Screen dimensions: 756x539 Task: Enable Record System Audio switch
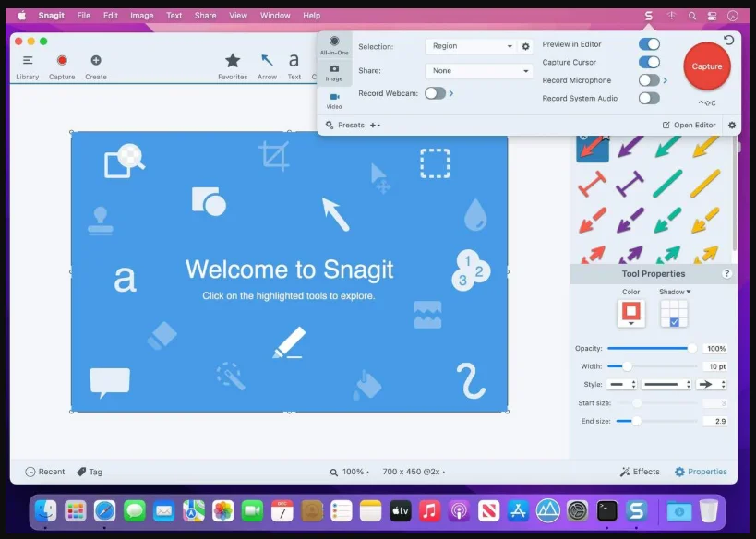pos(649,99)
